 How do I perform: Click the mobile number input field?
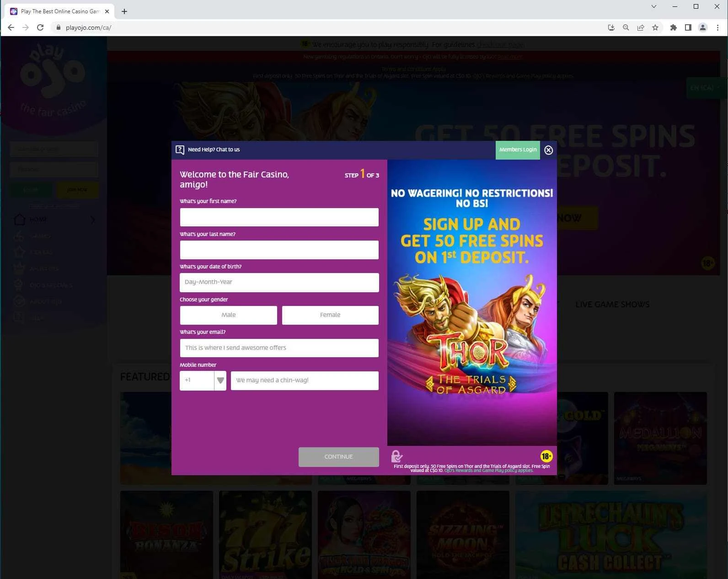305,381
